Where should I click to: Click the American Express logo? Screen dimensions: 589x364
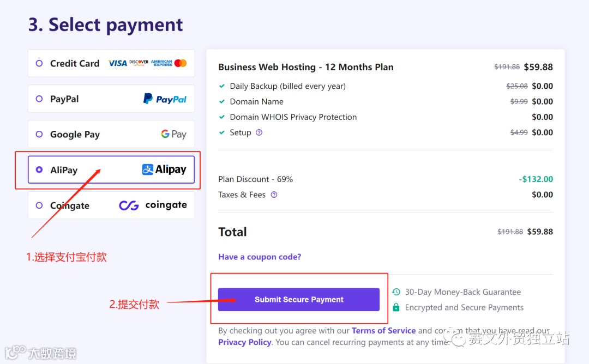[161, 63]
